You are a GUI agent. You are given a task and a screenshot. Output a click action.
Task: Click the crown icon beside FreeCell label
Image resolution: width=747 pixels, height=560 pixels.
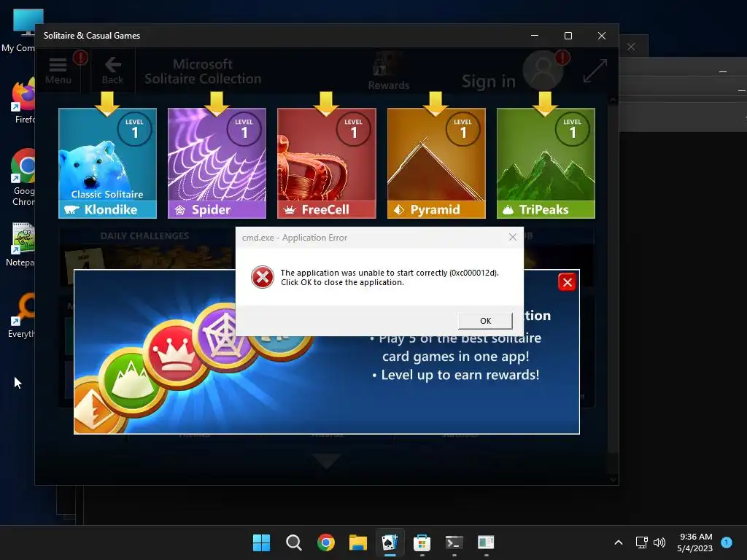point(290,210)
